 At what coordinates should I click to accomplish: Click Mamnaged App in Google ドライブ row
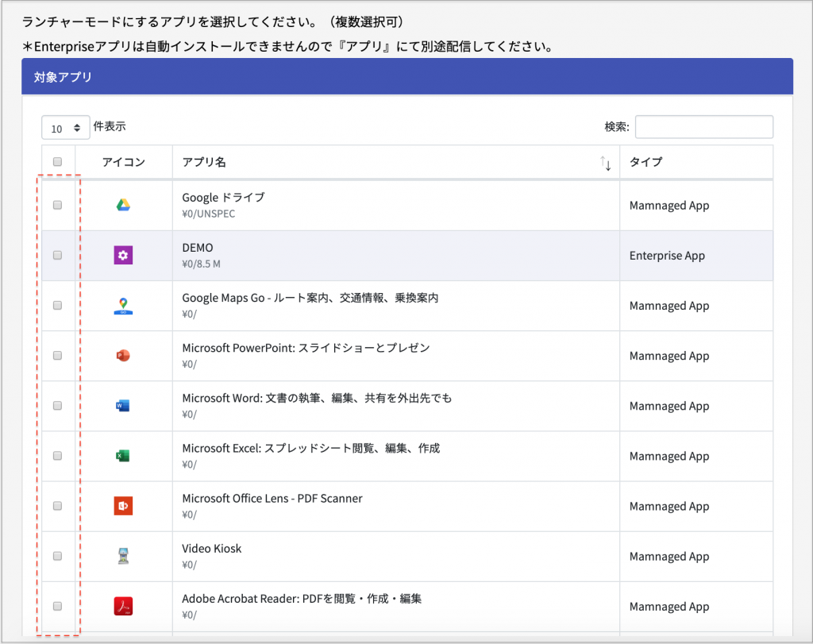pyautogui.click(x=669, y=206)
